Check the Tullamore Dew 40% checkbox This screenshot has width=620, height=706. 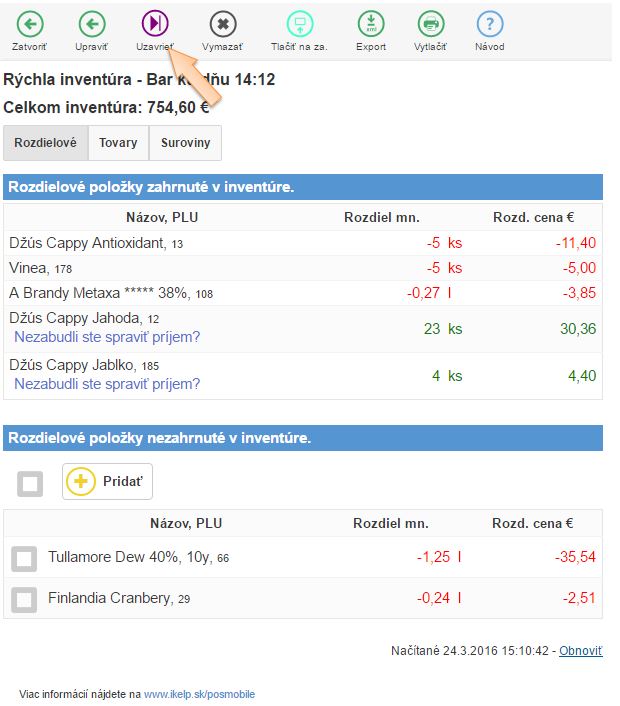tap(24, 559)
